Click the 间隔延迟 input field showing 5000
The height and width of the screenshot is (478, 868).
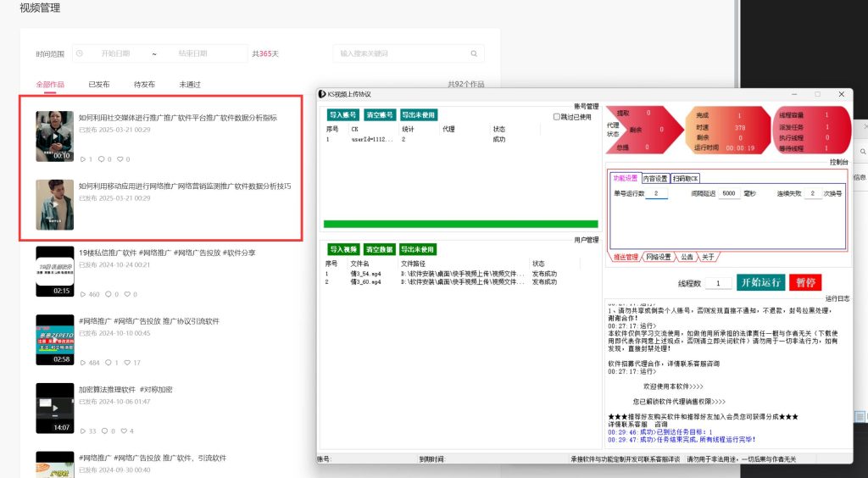click(728, 194)
